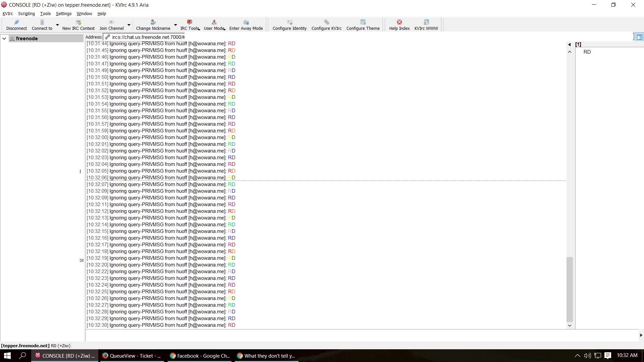The width and height of the screenshot is (644, 362).
Task: Expand the Connect to dropdown arrow
Action: [x=57, y=25]
